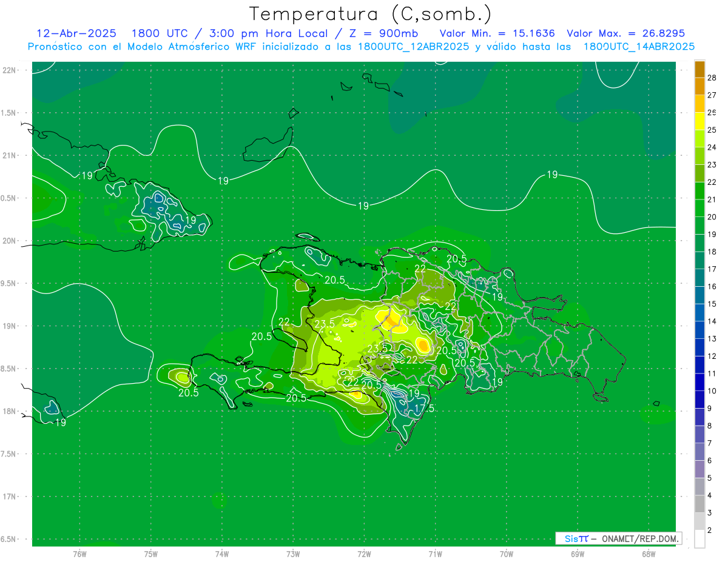
Task: Click the purple legend swatch between 5 and 6
Action: point(699,470)
